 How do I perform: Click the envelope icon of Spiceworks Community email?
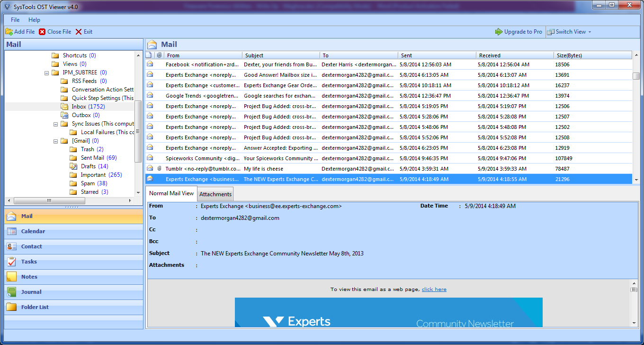tap(150, 158)
